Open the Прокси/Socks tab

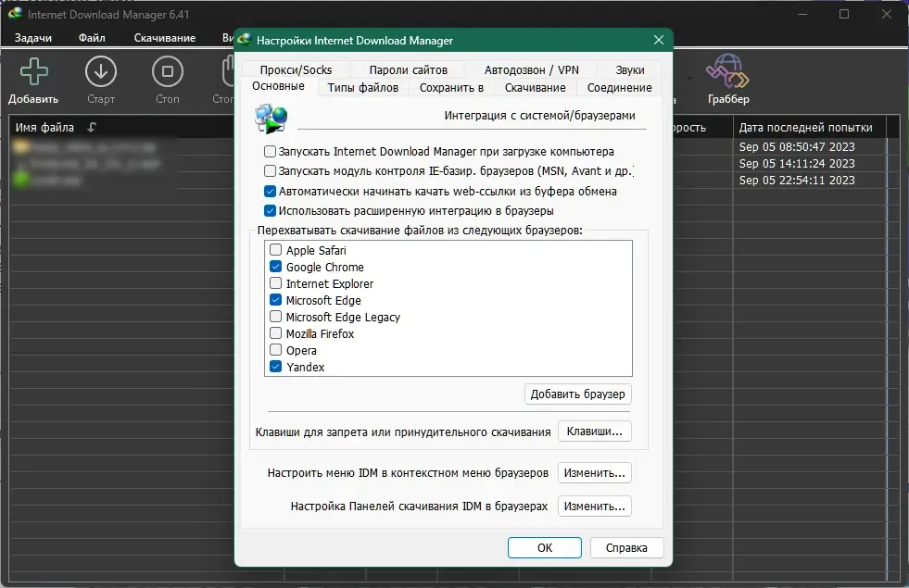coord(296,69)
